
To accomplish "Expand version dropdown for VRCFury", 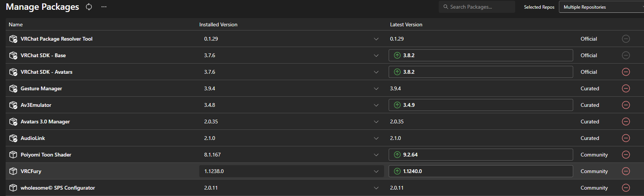I will click(376, 171).
